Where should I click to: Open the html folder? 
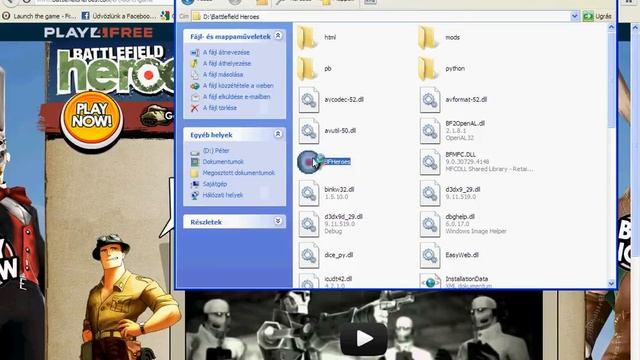coord(308,37)
